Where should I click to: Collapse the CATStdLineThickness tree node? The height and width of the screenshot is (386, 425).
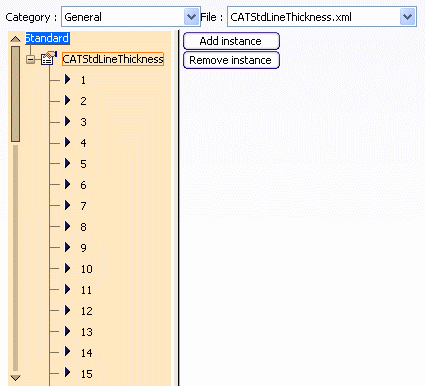tap(31, 60)
